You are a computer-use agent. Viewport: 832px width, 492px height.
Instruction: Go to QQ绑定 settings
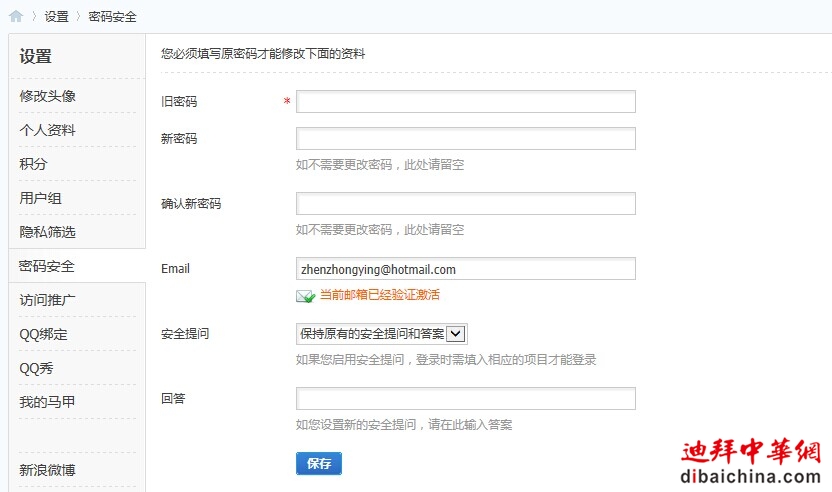pos(44,334)
